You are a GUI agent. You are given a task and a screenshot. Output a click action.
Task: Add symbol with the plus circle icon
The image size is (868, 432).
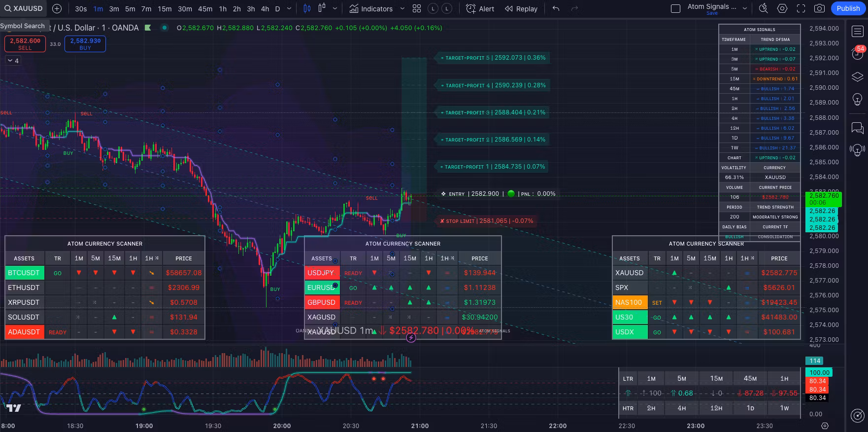coord(57,8)
